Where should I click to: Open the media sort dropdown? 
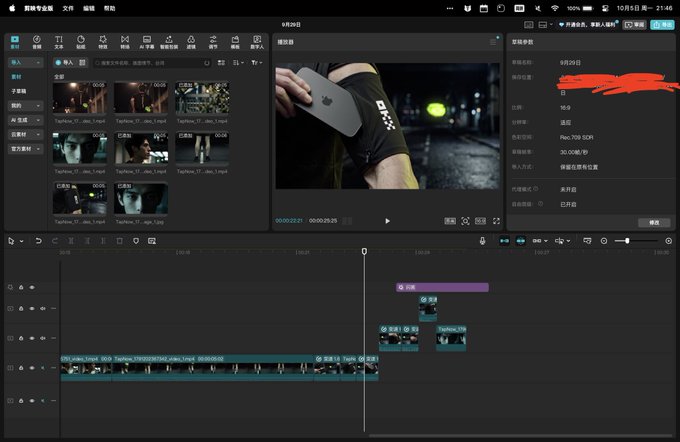coord(238,63)
